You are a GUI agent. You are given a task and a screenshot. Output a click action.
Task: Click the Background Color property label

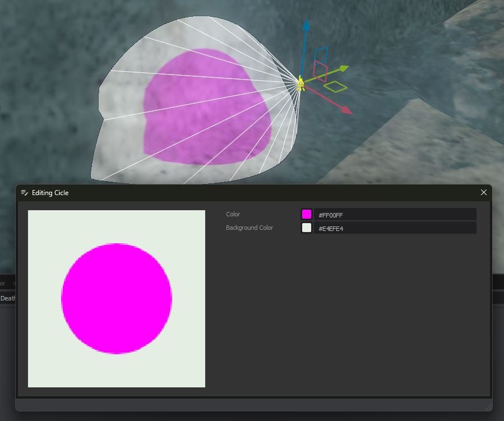[249, 228]
